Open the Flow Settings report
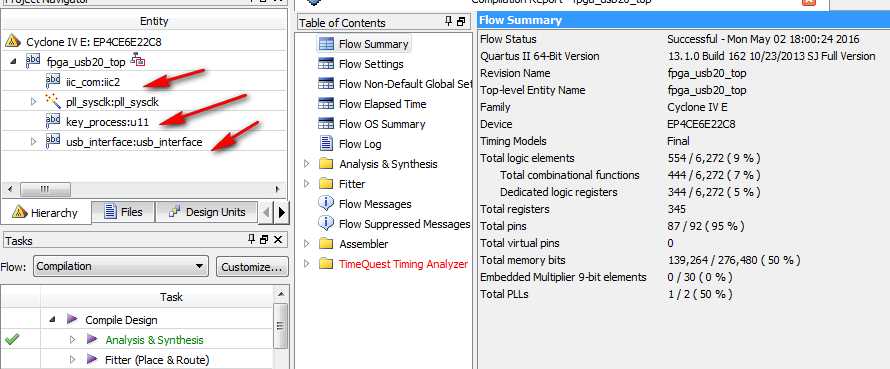The width and height of the screenshot is (890, 369). (371, 64)
